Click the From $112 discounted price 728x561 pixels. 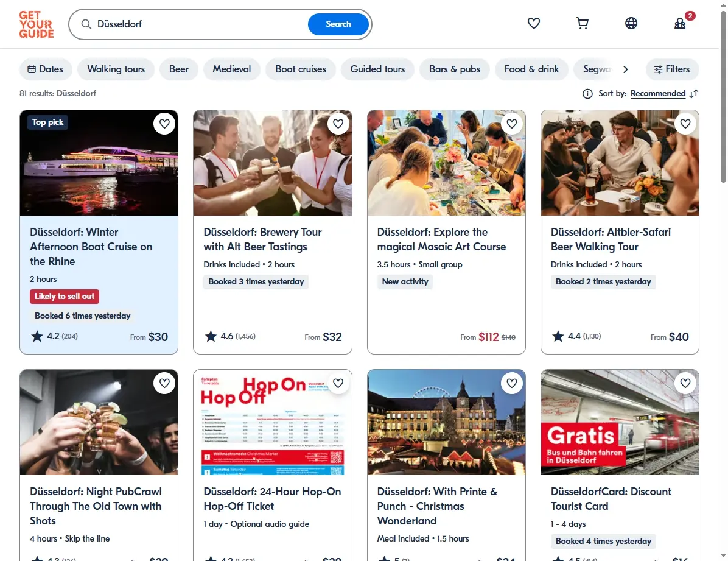coord(488,337)
